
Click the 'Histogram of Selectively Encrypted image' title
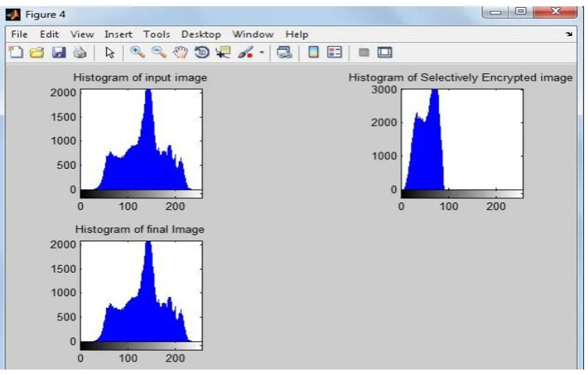pyautogui.click(x=461, y=77)
